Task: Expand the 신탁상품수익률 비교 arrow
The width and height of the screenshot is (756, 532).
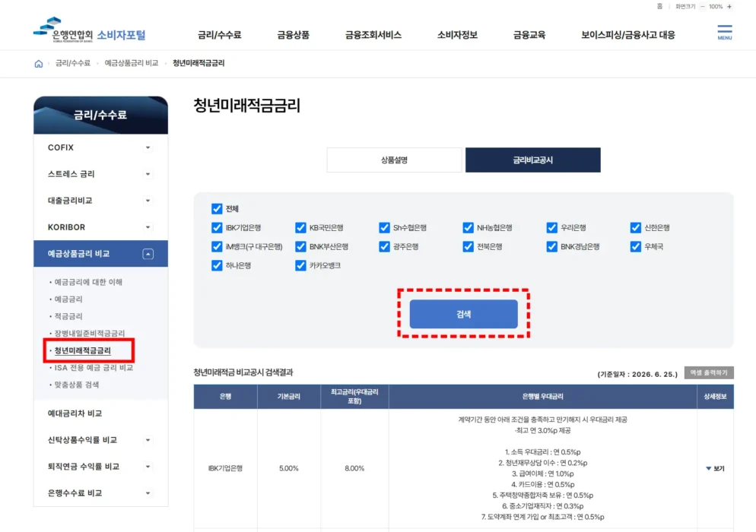Action: (x=148, y=440)
